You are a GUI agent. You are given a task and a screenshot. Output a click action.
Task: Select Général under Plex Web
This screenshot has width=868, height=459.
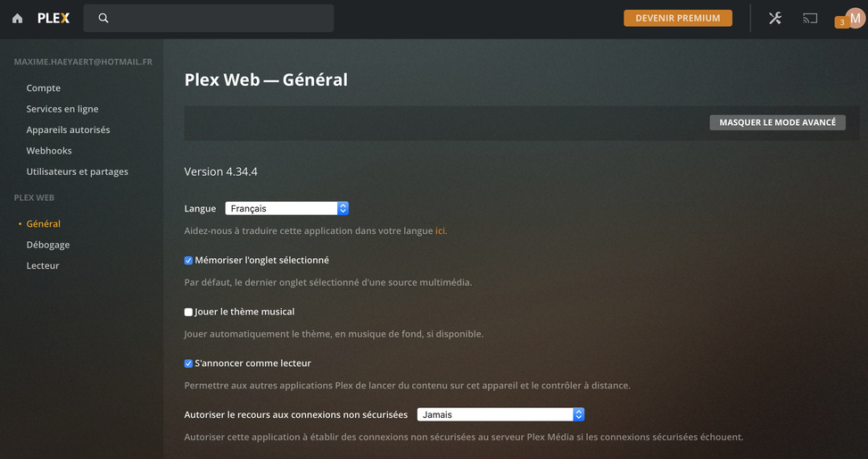pyautogui.click(x=43, y=224)
